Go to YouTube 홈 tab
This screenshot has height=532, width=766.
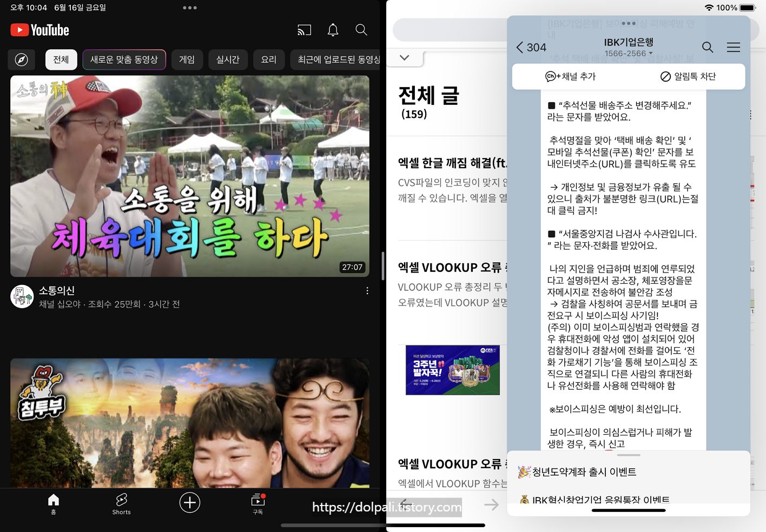(x=54, y=504)
